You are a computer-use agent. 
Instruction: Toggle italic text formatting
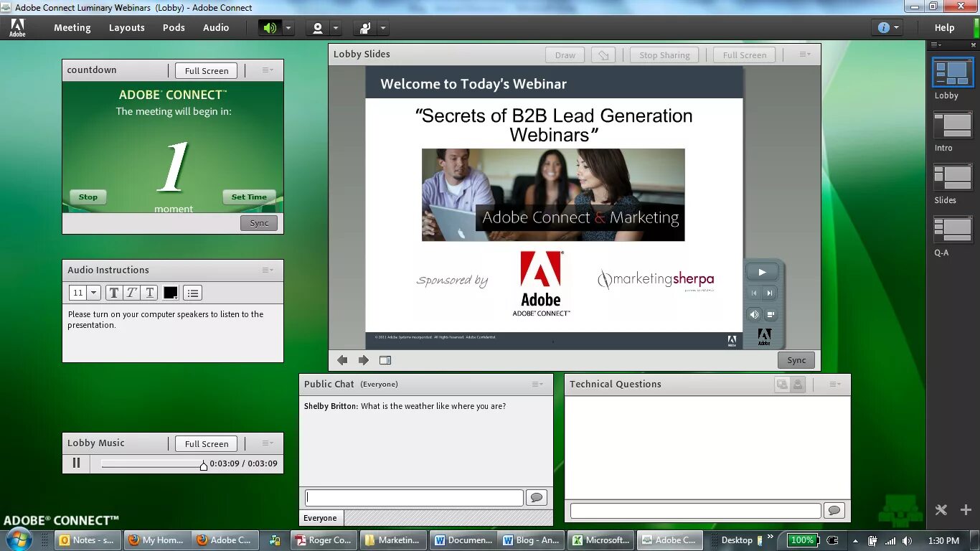[x=132, y=293]
